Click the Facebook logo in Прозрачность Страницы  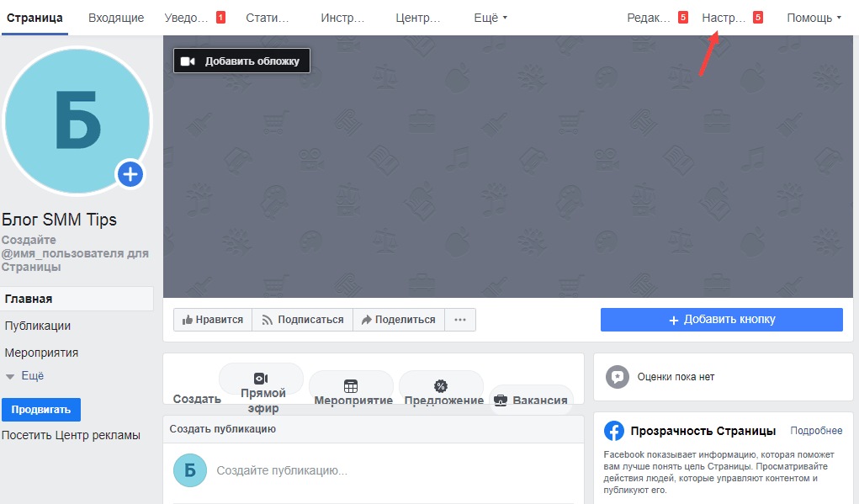(x=614, y=431)
